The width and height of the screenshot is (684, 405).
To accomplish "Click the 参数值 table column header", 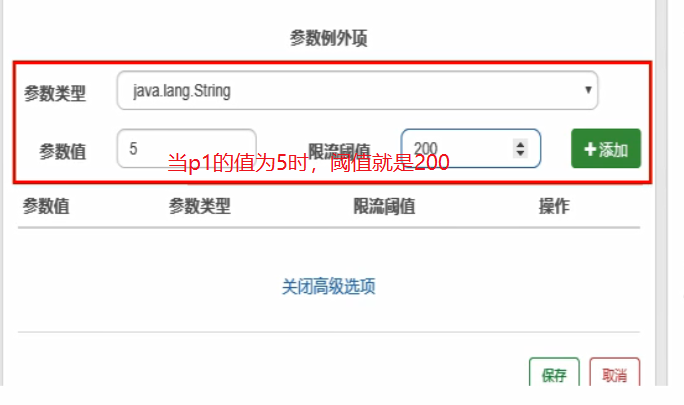I will [46, 206].
